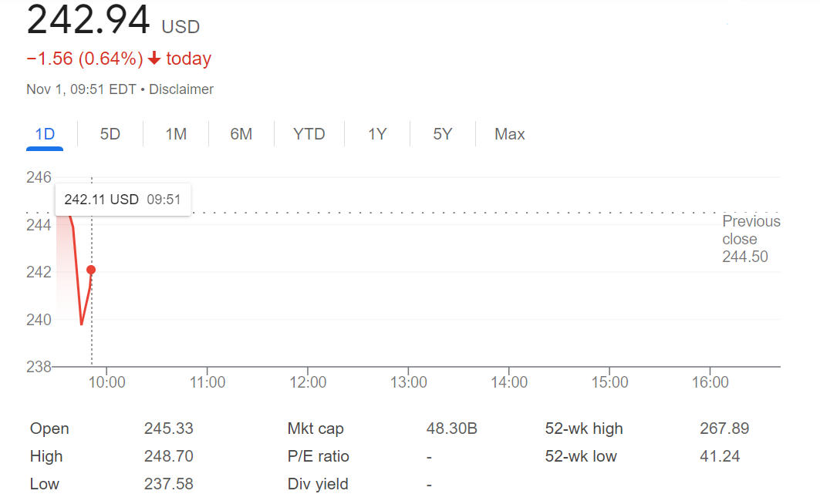The width and height of the screenshot is (820, 504).
Task: Click the 12:00 time axis label
Action: 308,382
